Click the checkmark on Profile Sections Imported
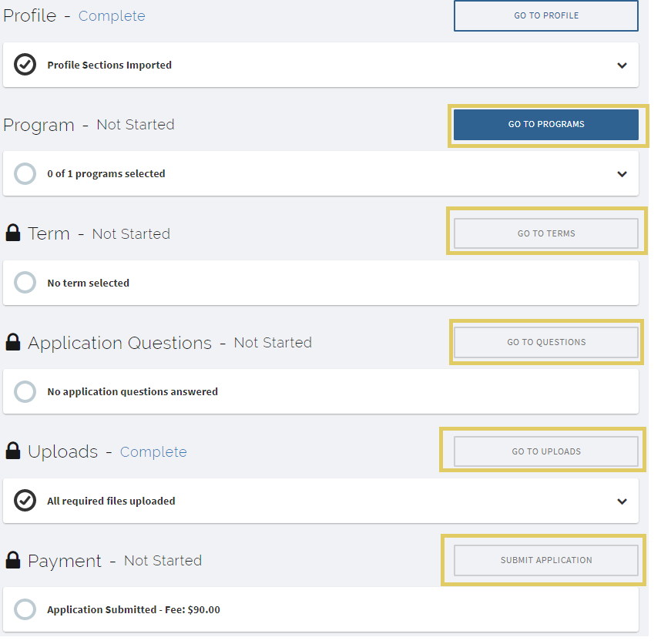This screenshot has width=661, height=644. click(x=25, y=65)
